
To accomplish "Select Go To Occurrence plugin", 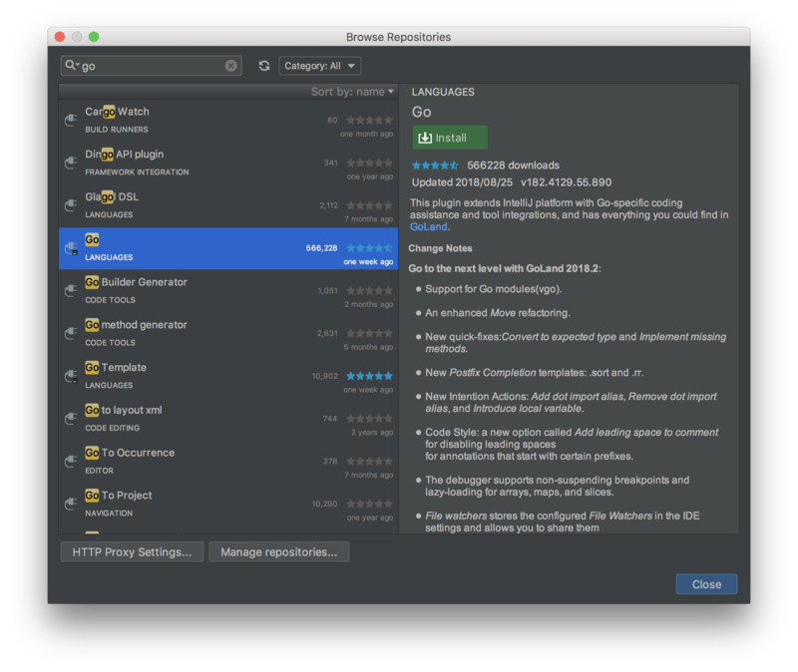I will (x=228, y=462).
